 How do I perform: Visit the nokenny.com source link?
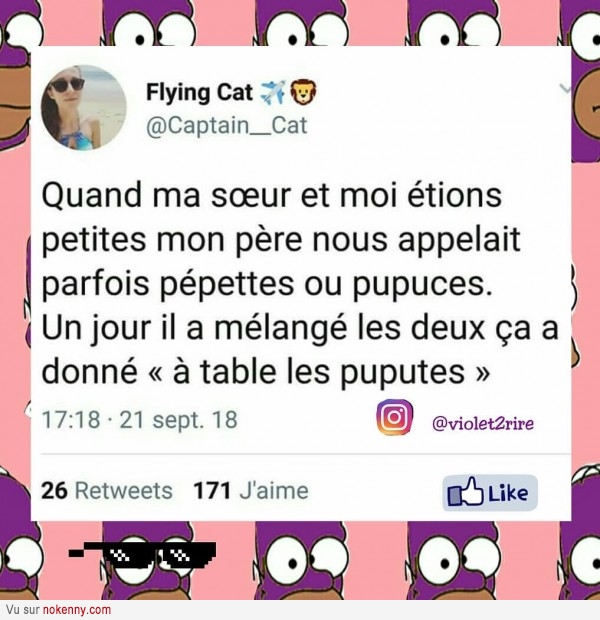pyautogui.click(x=76, y=610)
